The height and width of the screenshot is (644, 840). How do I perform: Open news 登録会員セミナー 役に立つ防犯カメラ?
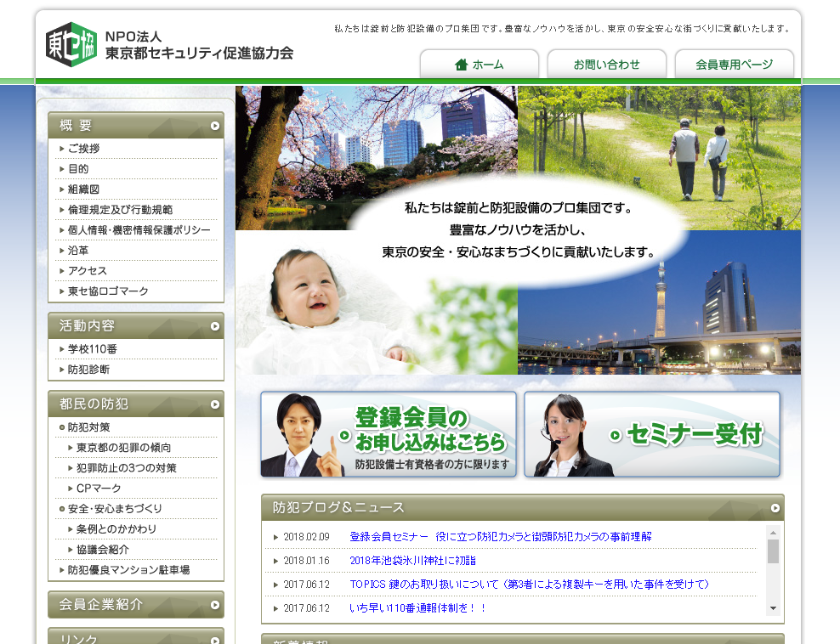tap(501, 536)
